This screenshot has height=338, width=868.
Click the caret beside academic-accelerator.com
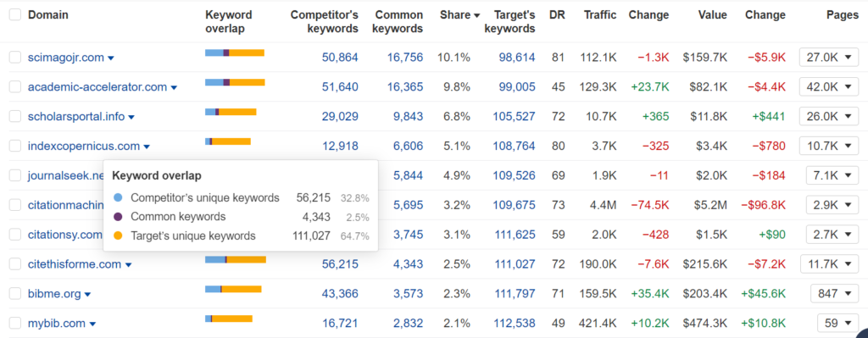[174, 87]
